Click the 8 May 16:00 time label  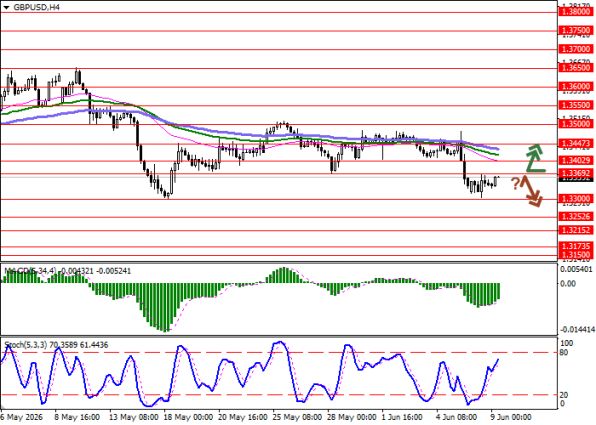pyautogui.click(x=77, y=417)
